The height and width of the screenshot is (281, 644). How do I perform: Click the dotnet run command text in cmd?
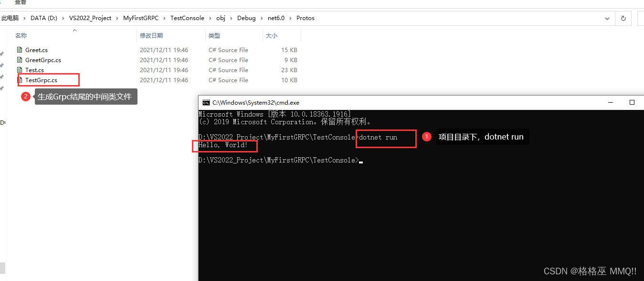[x=378, y=137]
